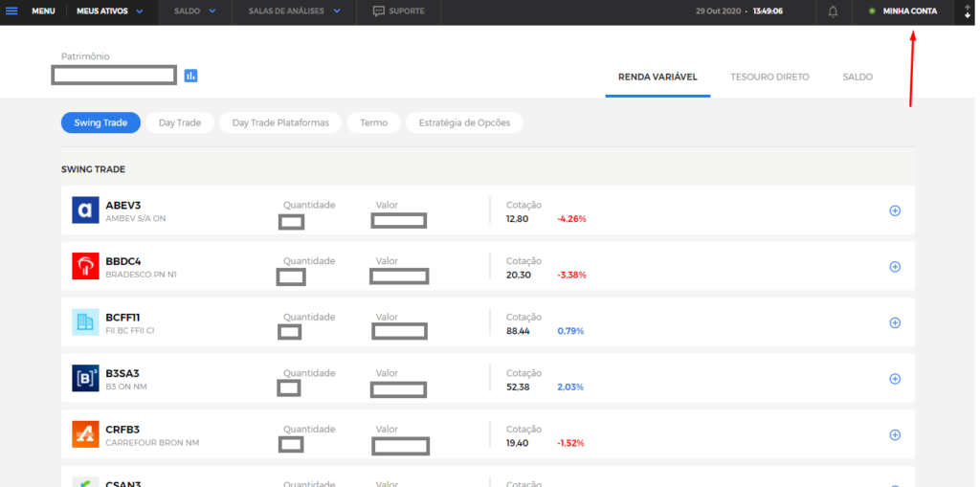This screenshot has height=487, width=980.
Task: Select the Day Trade filter pill
Action: pyautogui.click(x=180, y=122)
